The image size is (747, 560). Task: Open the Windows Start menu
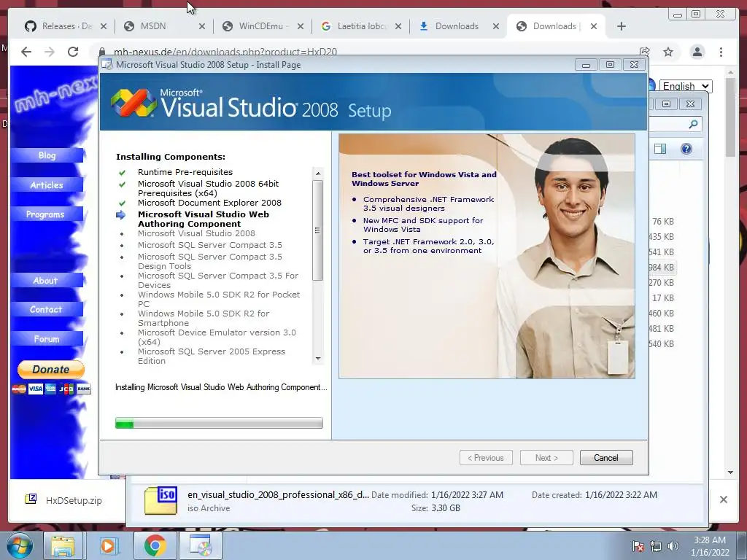(x=19, y=545)
